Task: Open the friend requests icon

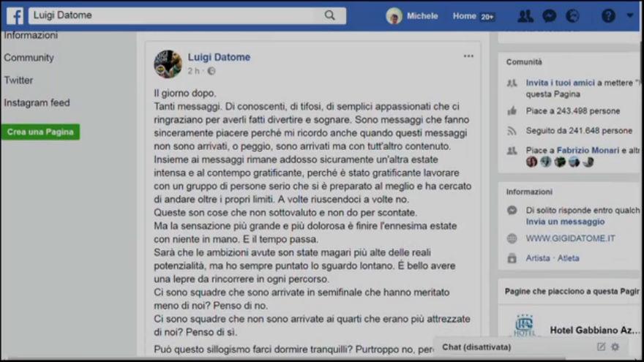Action: click(x=525, y=16)
